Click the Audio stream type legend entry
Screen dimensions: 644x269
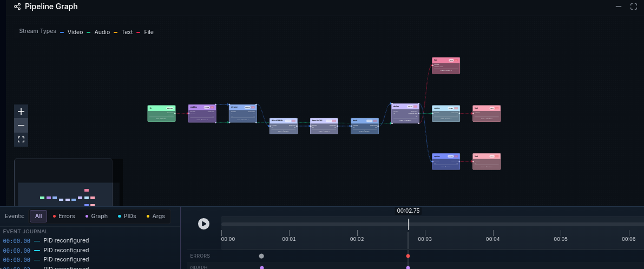coord(98,32)
